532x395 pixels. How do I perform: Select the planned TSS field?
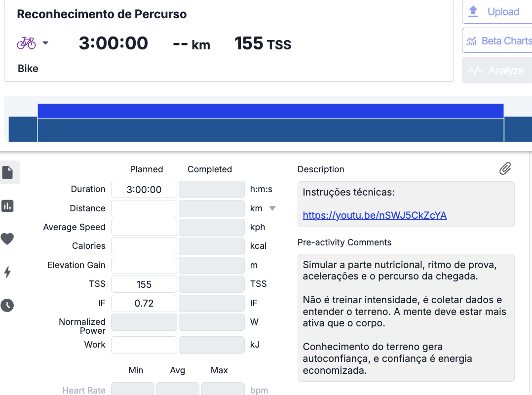(144, 284)
